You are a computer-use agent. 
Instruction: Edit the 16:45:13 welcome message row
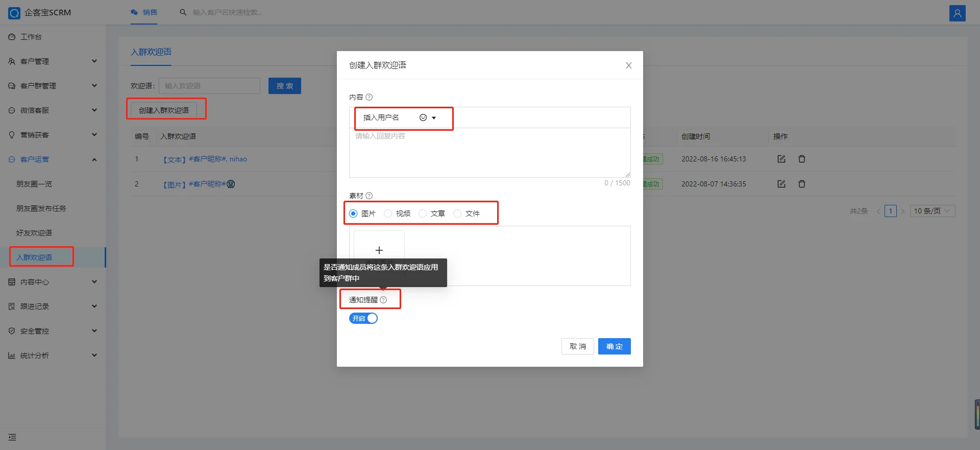[x=781, y=159]
